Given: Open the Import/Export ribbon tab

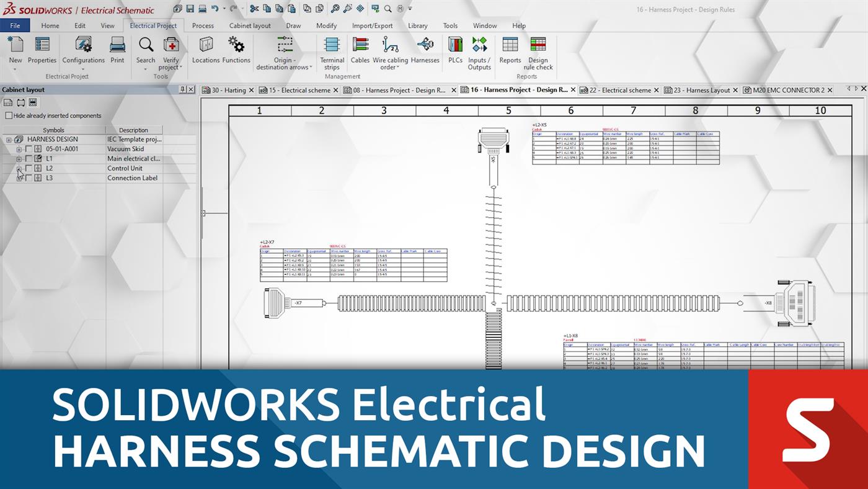Looking at the screenshot, I should (x=373, y=25).
